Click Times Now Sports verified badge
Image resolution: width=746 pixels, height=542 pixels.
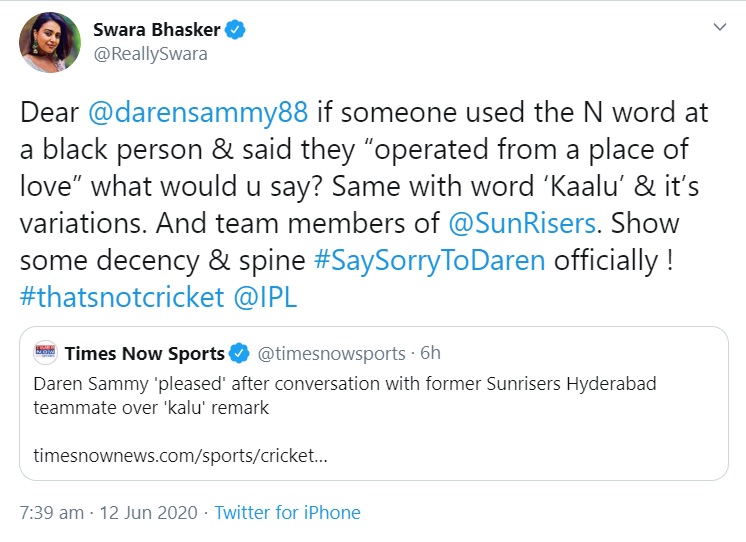click(x=239, y=353)
